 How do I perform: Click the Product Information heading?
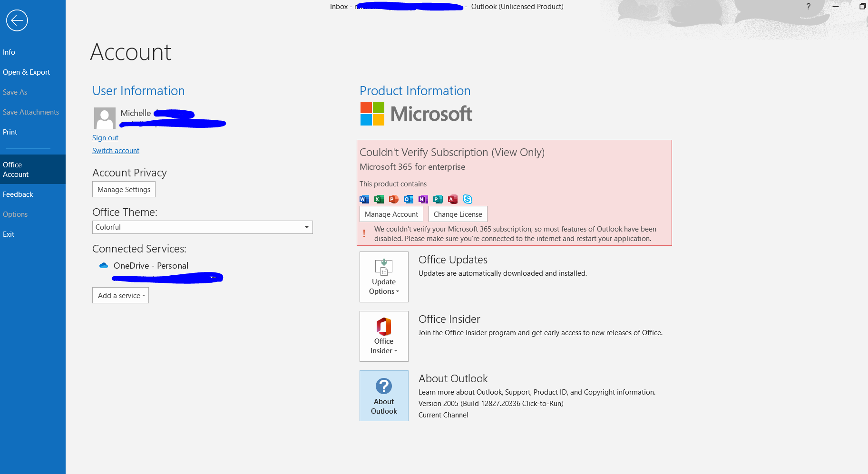415,91
